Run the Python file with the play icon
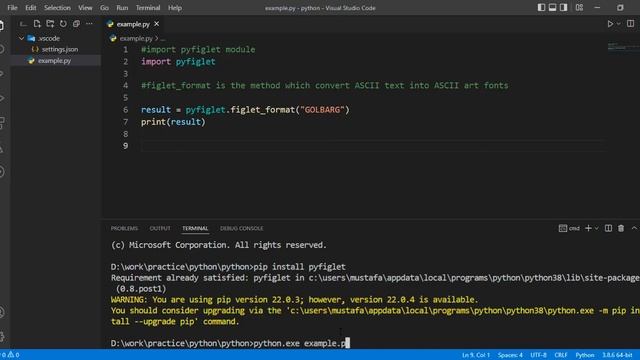 click(x=610, y=24)
